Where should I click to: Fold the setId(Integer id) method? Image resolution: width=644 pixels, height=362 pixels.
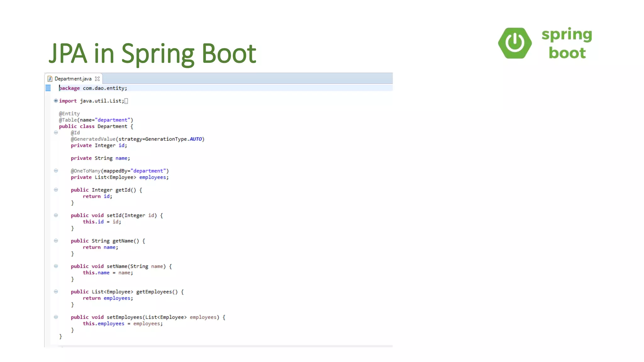click(x=56, y=215)
